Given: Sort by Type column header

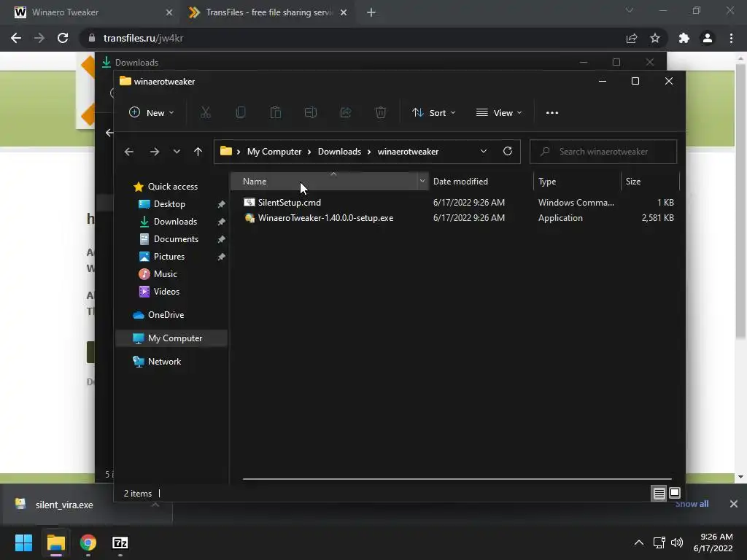Looking at the screenshot, I should [x=578, y=181].
